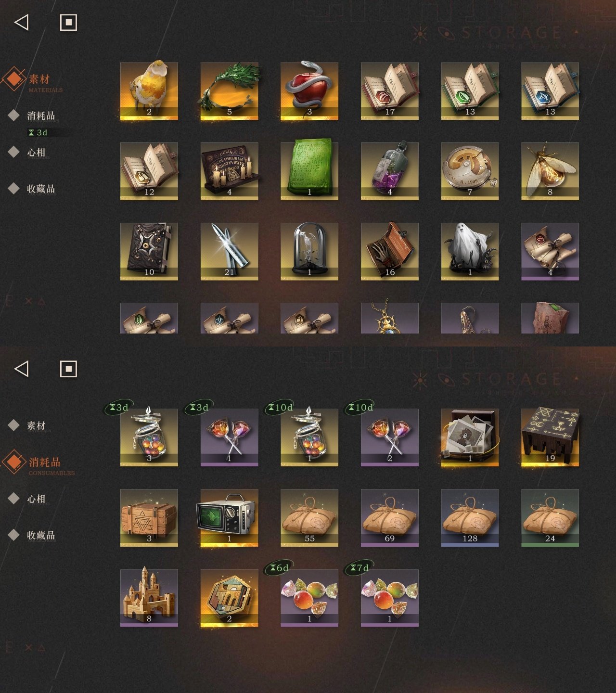Select the lollipops expiring in 3d
The image size is (616, 693).
(229, 437)
